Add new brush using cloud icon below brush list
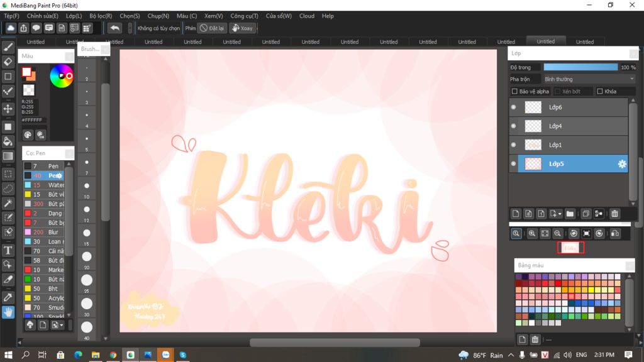The image size is (644, 362). pos(30,325)
